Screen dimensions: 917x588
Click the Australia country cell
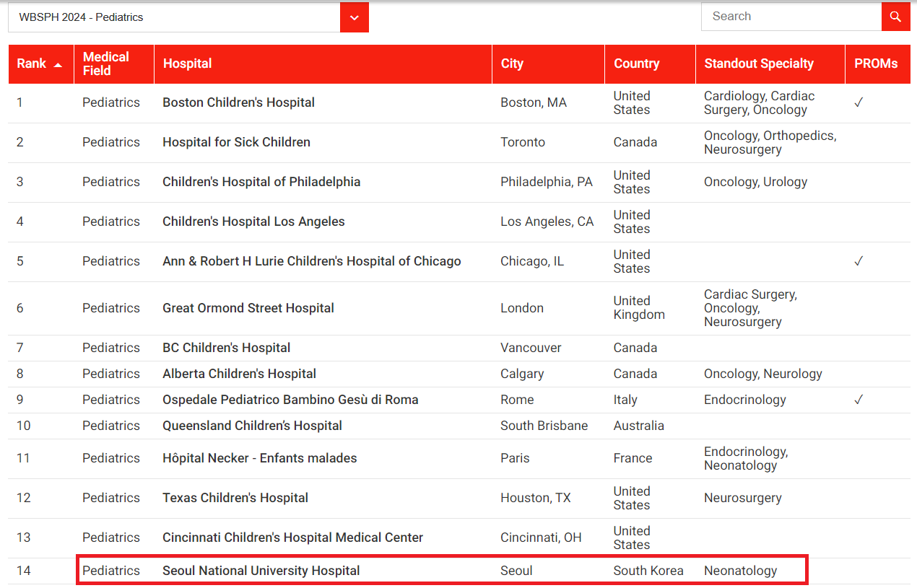coord(639,426)
